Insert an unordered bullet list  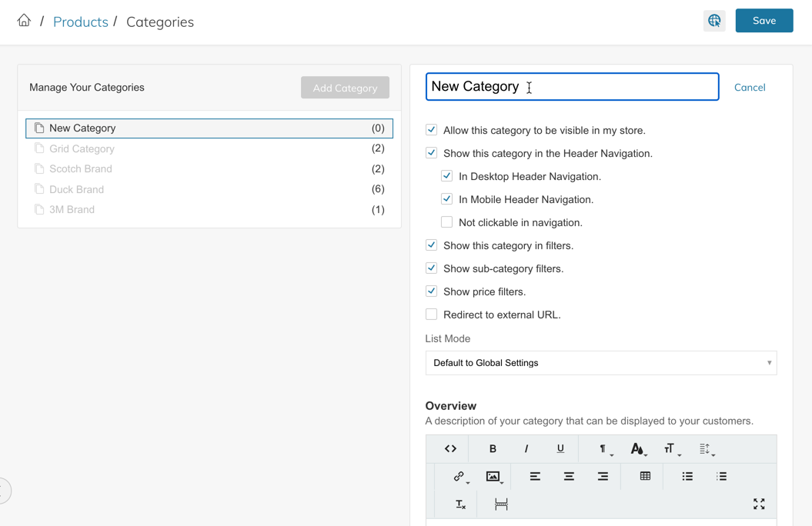pyautogui.click(x=687, y=477)
